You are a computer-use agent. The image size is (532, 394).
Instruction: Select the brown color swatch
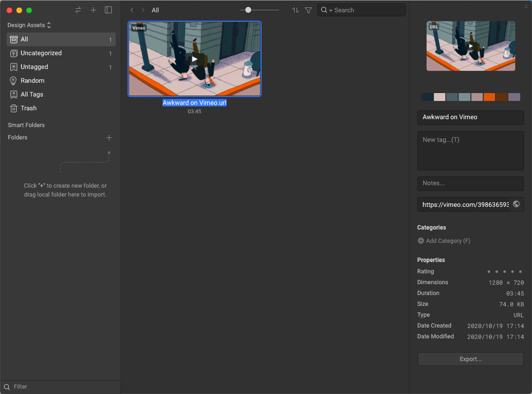501,97
